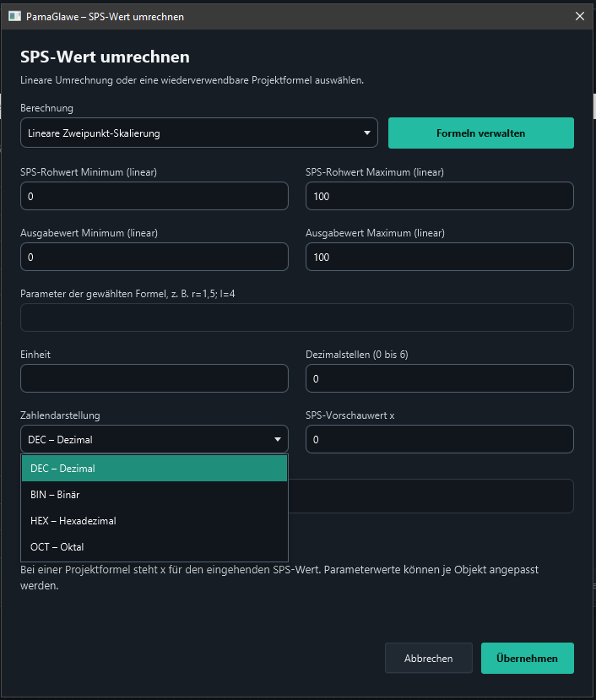
Task: Pick OCT – Oktal option
Action: coord(154,547)
